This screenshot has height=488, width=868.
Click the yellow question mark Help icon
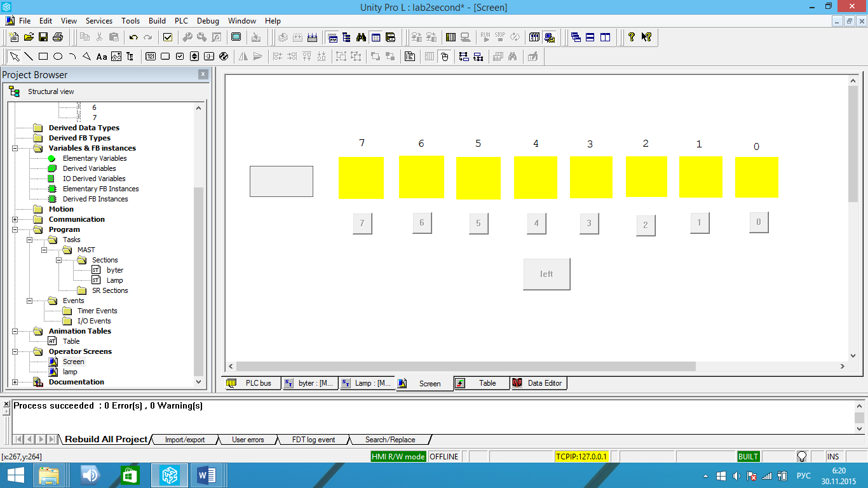631,37
